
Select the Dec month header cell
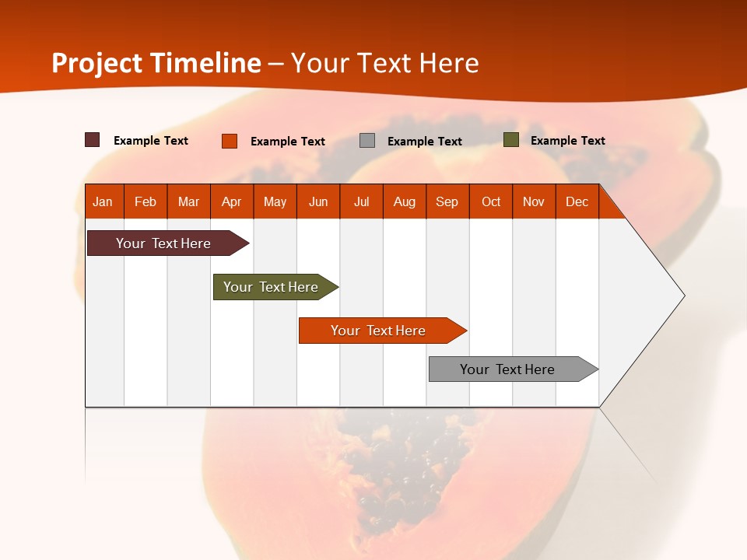coord(577,202)
